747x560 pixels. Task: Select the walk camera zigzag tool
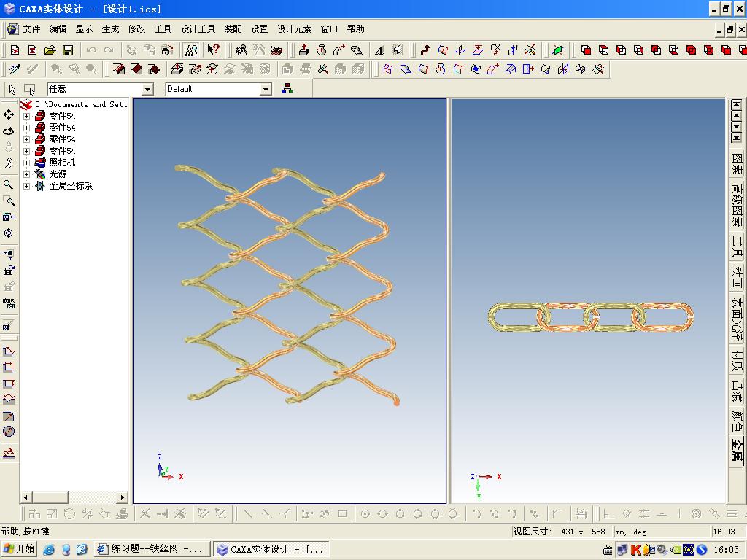pyautogui.click(x=9, y=163)
